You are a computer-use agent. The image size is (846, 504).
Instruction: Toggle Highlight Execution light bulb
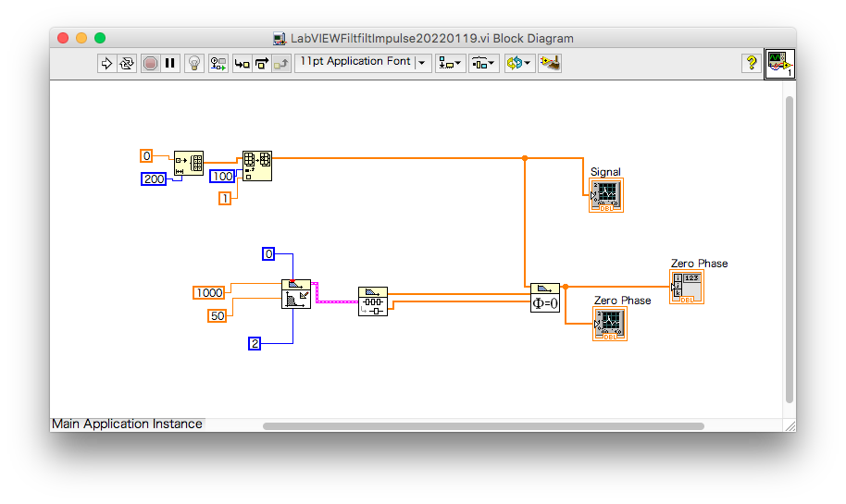pos(194,64)
